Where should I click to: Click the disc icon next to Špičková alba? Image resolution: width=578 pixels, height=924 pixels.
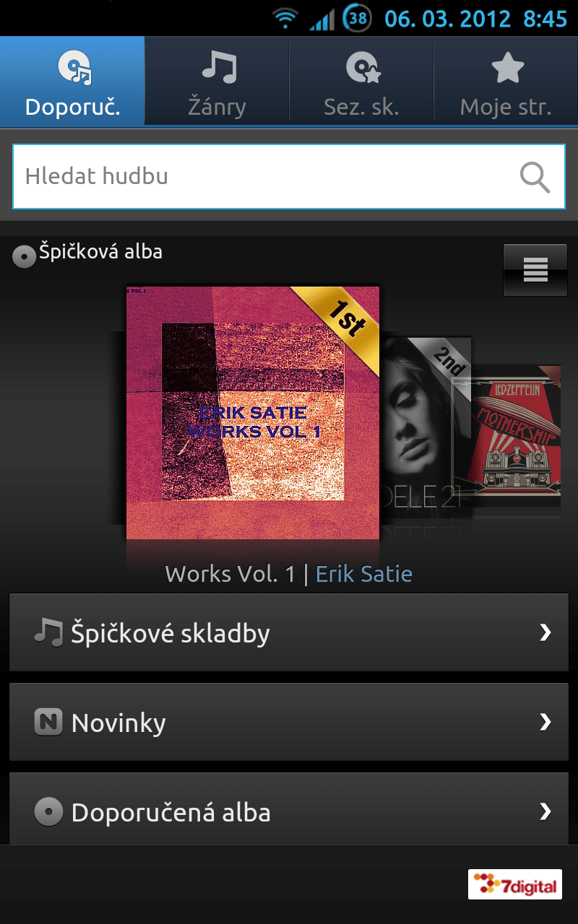(25, 256)
